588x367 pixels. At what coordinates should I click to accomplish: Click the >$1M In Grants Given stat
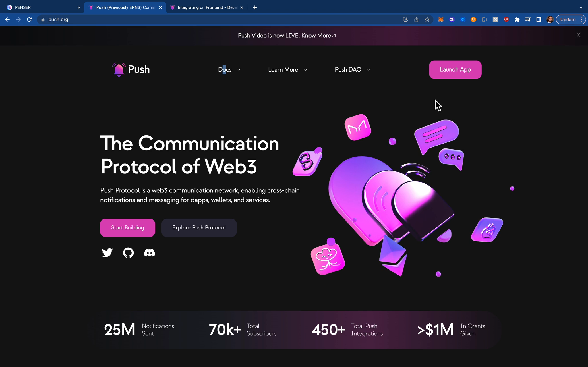(x=451, y=329)
